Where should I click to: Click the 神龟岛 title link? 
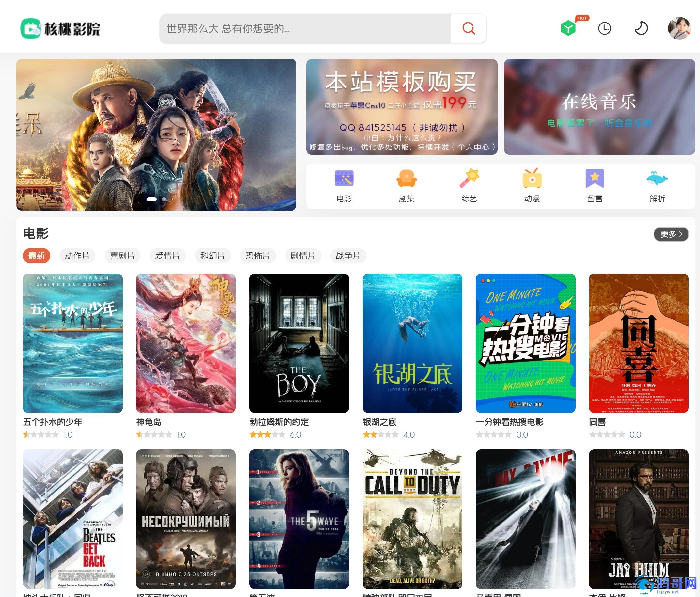[149, 422]
